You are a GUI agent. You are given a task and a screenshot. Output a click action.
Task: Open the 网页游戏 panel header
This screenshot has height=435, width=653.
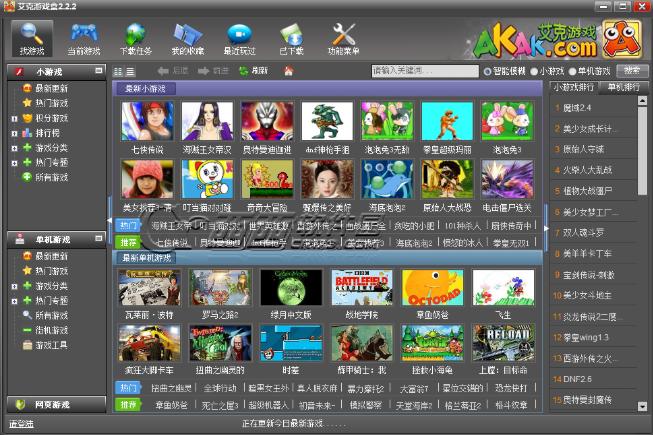pyautogui.click(x=57, y=405)
